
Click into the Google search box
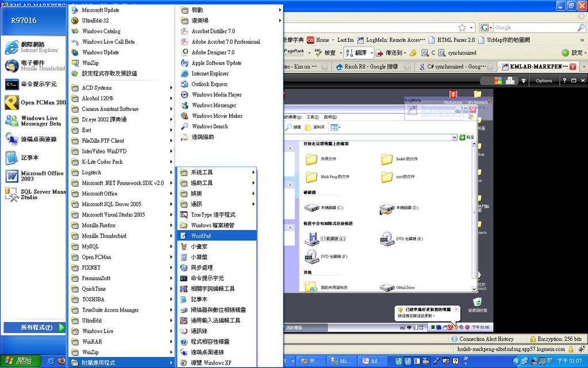pos(535,28)
